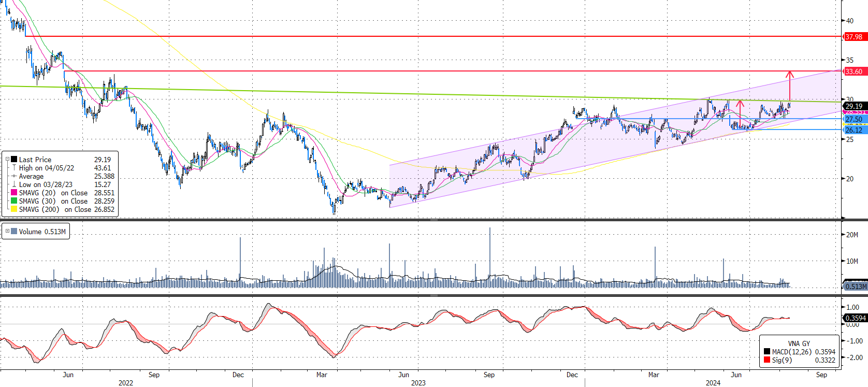Screen dimensions: 868x387
Task: Click the legend value 26.852
Action: (104, 209)
